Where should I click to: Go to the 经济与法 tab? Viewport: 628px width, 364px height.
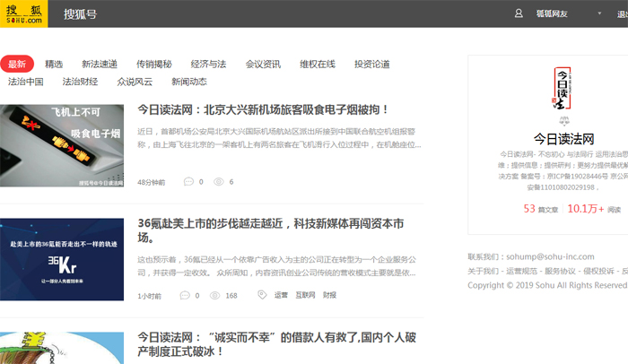click(x=208, y=64)
